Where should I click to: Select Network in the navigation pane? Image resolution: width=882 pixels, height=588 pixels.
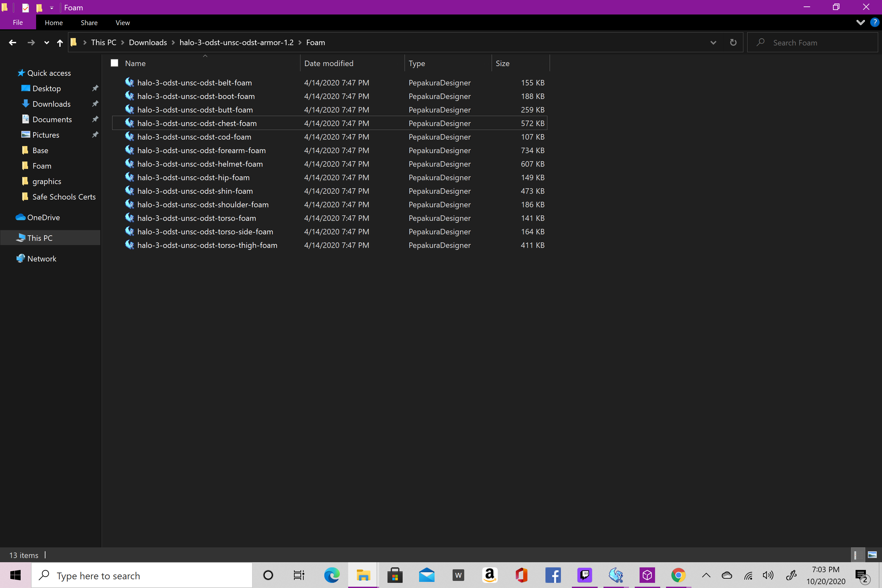[x=42, y=258]
